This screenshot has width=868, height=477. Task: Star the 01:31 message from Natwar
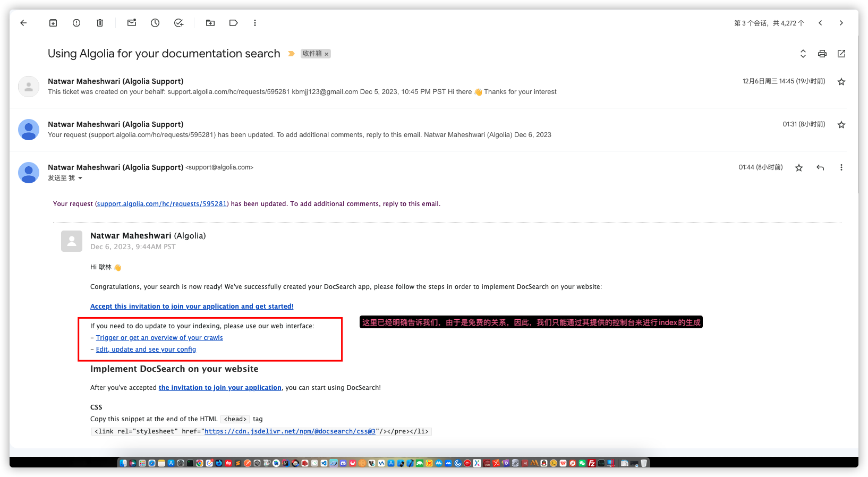pyautogui.click(x=841, y=125)
